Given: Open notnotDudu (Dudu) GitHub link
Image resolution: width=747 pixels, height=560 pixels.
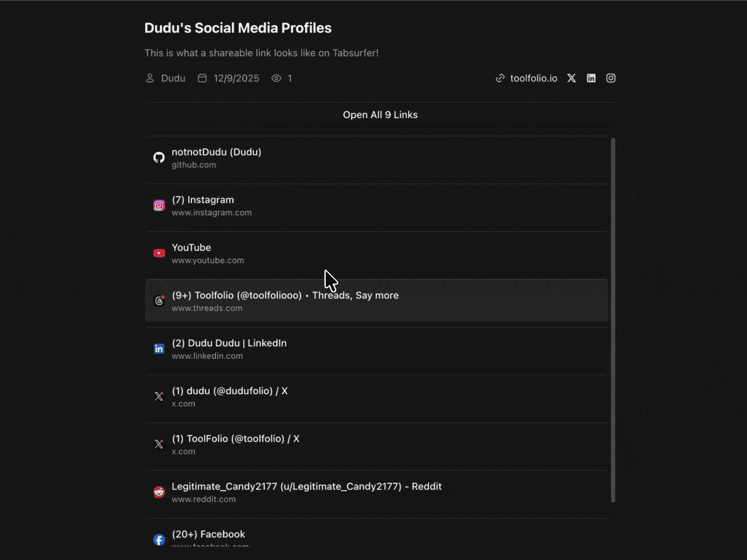Looking at the screenshot, I should [377, 158].
